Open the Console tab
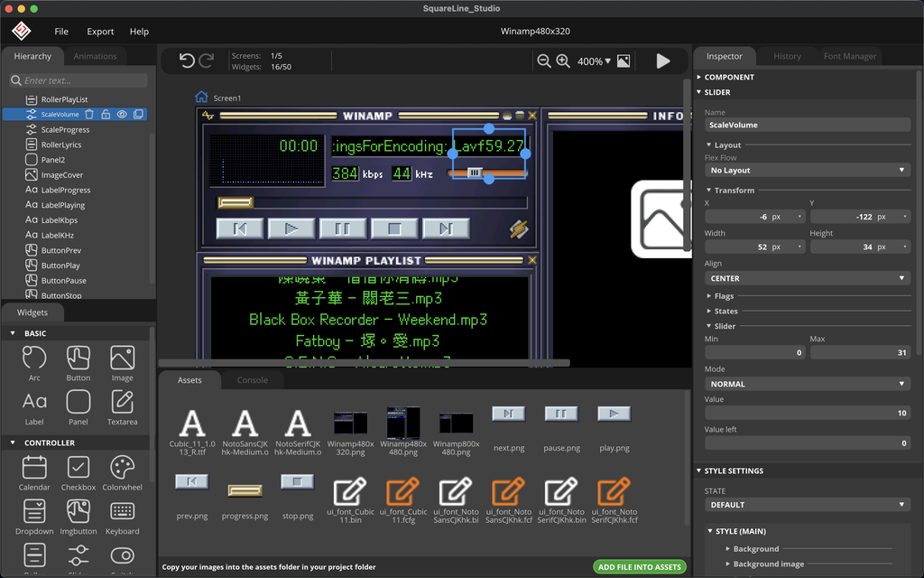Screen dimensions: 924x578 click(252, 380)
